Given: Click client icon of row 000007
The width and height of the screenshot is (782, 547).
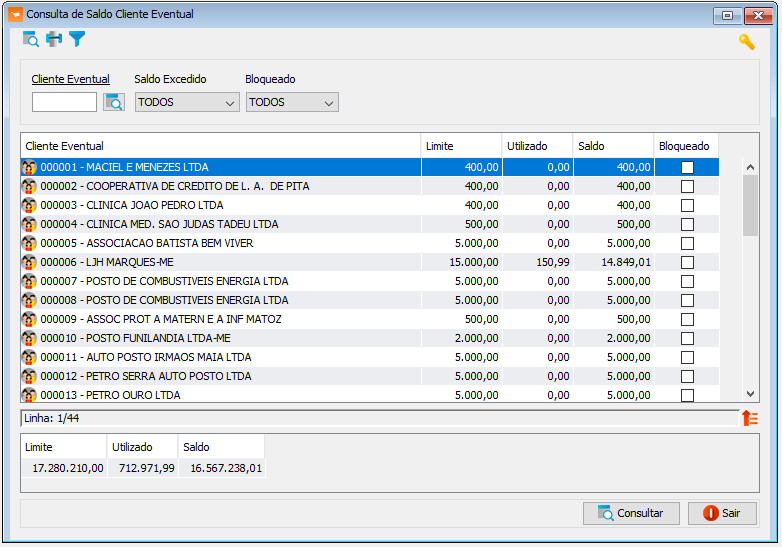Looking at the screenshot, I should point(29,281).
